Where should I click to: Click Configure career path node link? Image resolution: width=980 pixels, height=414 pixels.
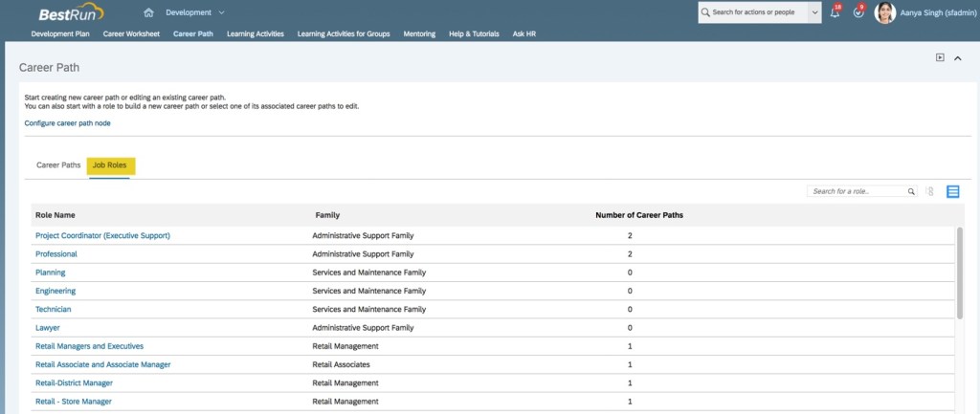point(65,123)
